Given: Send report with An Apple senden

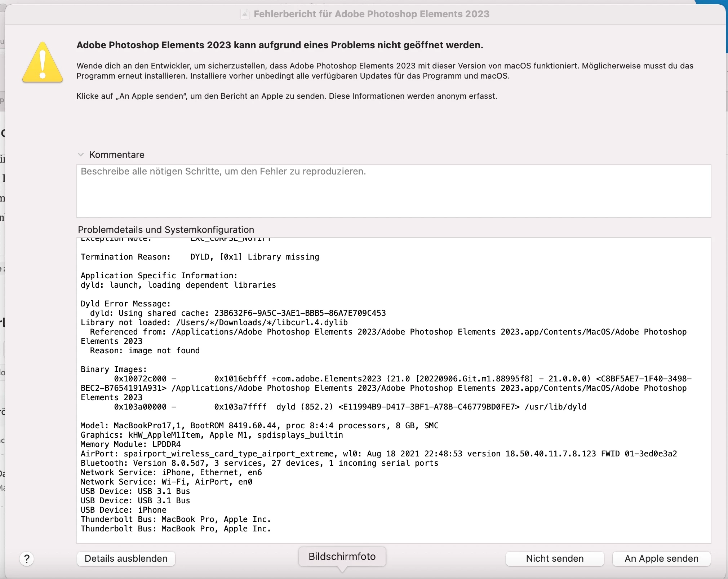Looking at the screenshot, I should (661, 558).
